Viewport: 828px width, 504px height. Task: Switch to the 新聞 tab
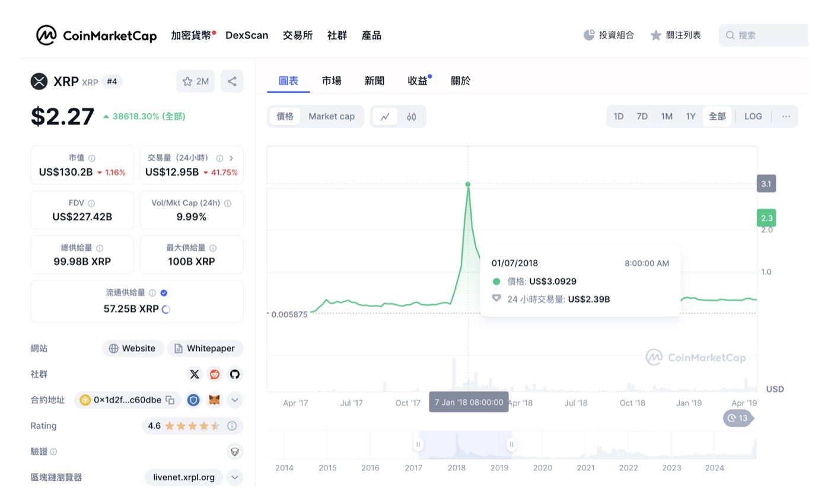point(374,81)
